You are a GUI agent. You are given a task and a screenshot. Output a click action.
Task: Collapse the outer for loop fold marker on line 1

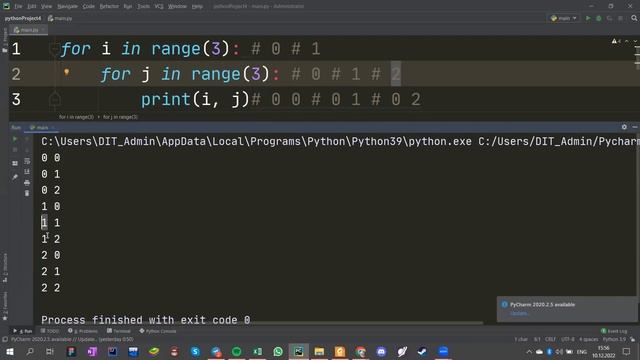[x=54, y=49]
